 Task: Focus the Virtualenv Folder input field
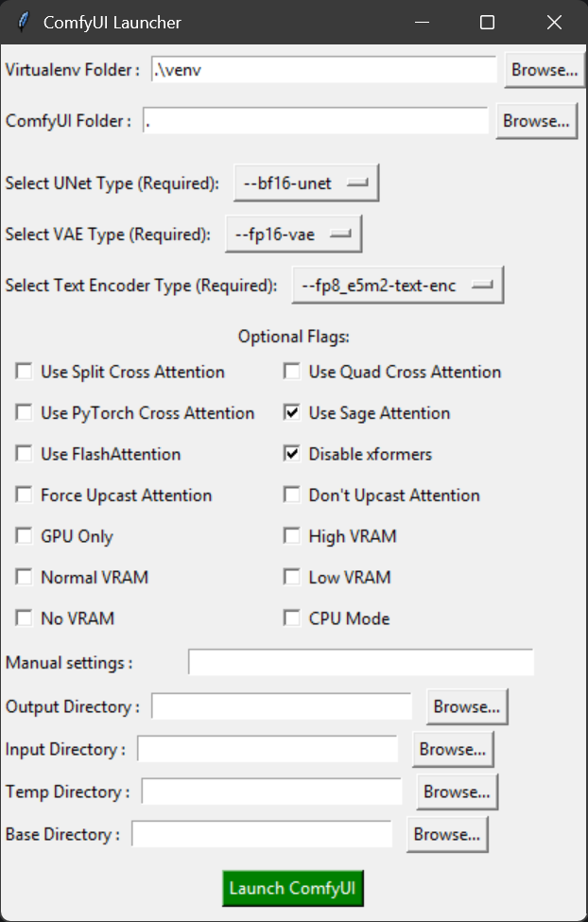(x=323, y=70)
